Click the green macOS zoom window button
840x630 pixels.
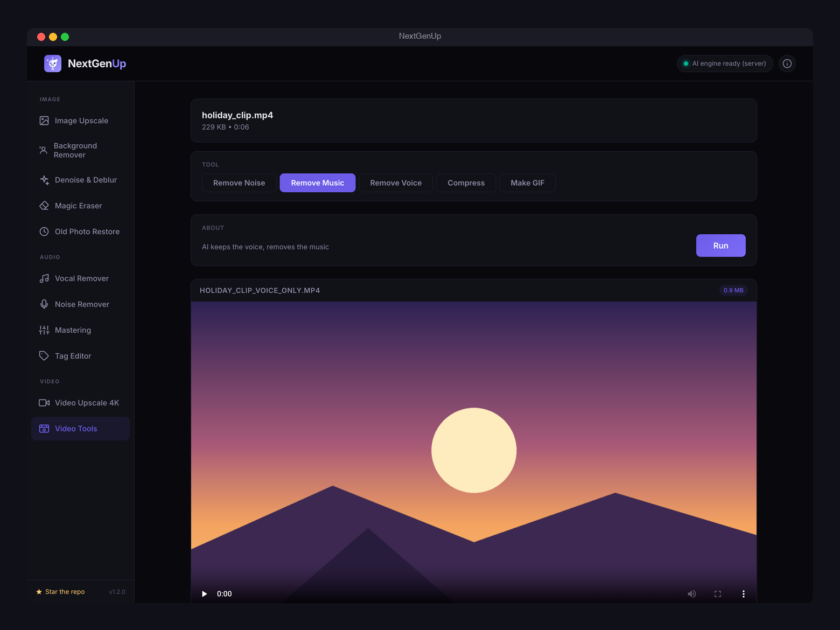[65, 37]
